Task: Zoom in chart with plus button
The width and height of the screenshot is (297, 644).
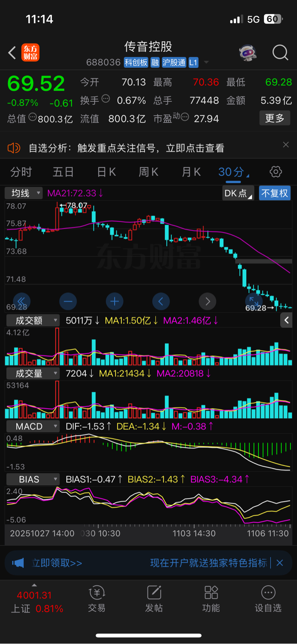Action: [114, 301]
